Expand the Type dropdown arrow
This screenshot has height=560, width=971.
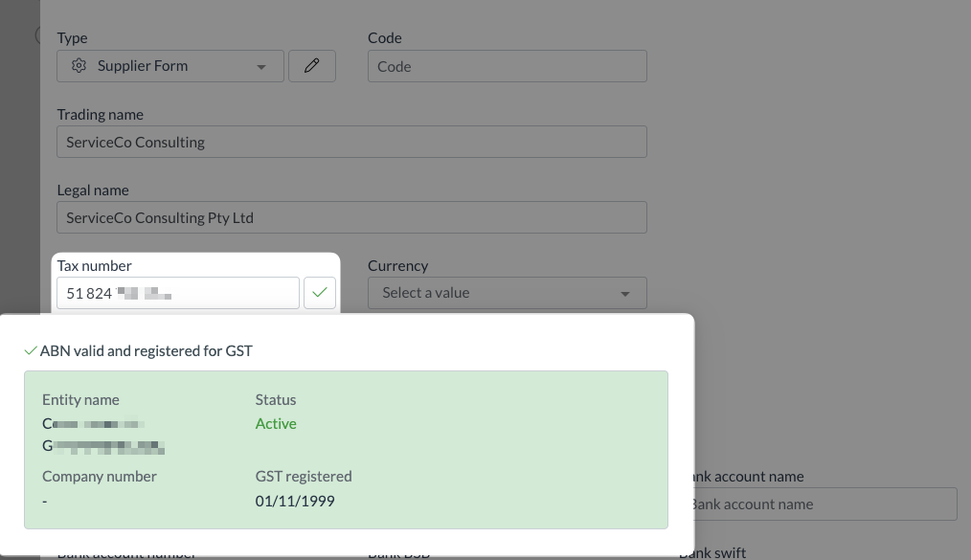[261, 67]
